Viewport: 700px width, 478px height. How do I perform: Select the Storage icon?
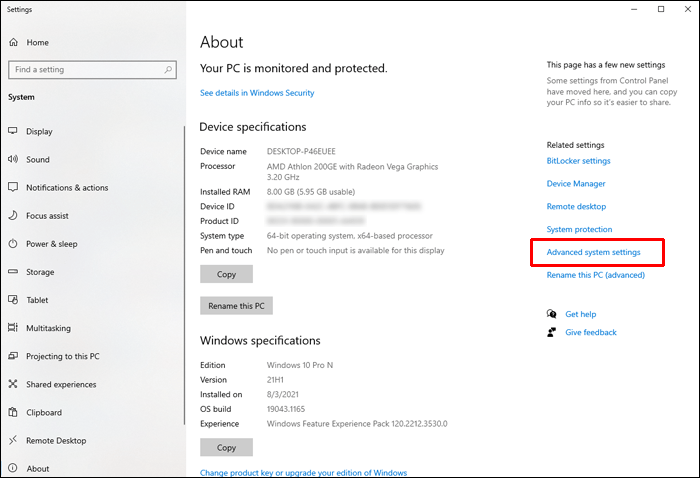click(13, 272)
